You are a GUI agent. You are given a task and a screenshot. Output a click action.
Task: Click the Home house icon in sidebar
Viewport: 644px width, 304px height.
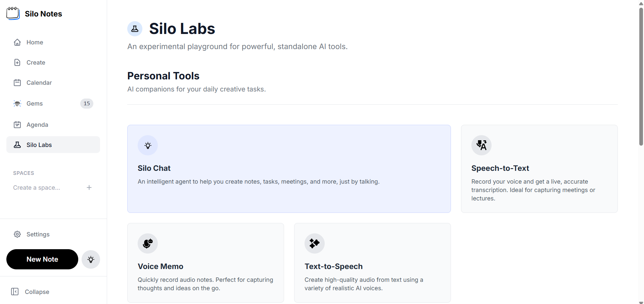pos(17,42)
